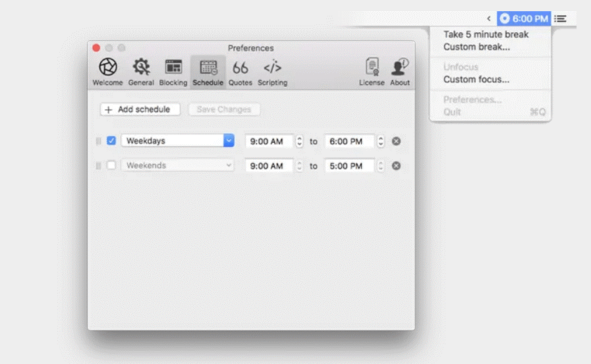Show the About pane
This screenshot has height=364, width=591.
click(x=399, y=72)
